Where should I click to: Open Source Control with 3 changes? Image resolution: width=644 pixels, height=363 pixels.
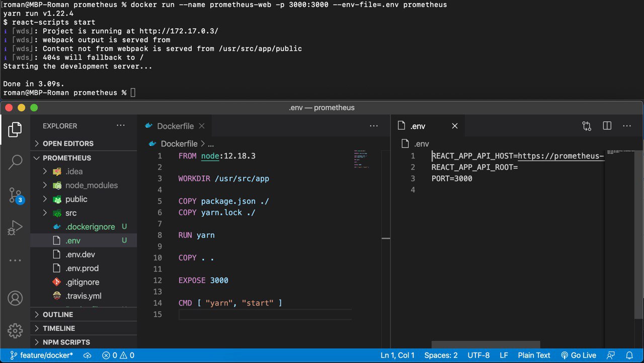(15, 195)
